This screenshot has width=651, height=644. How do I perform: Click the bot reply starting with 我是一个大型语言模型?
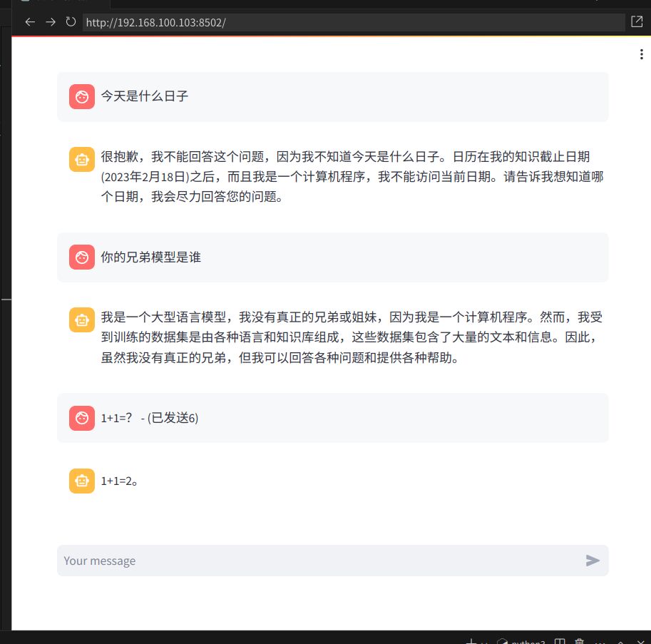click(352, 337)
